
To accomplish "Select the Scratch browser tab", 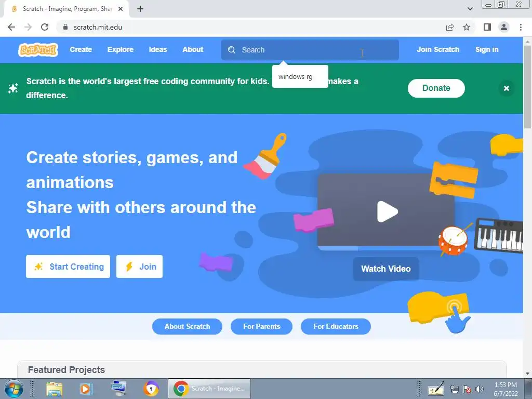I will click(66, 9).
